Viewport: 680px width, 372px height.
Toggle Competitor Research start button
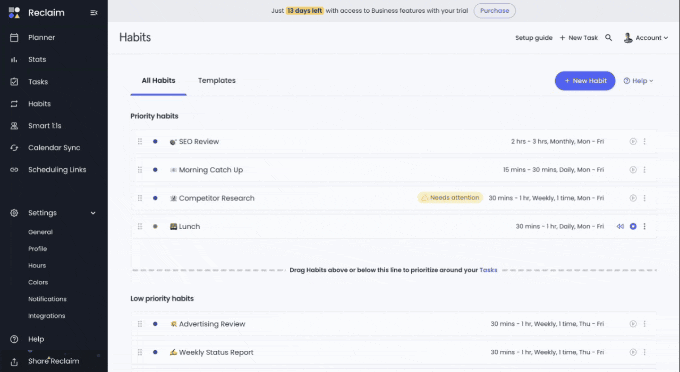633,198
